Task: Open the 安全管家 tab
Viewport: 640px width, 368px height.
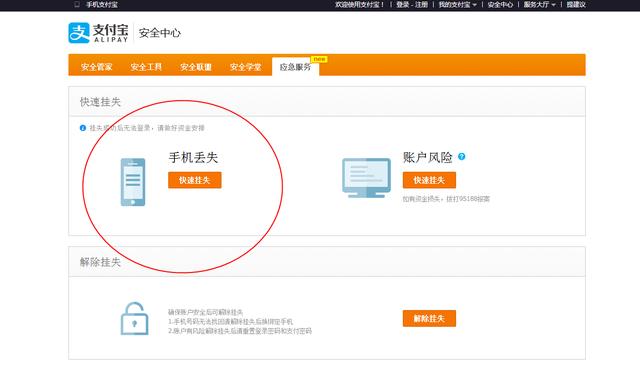Action: [x=97, y=67]
